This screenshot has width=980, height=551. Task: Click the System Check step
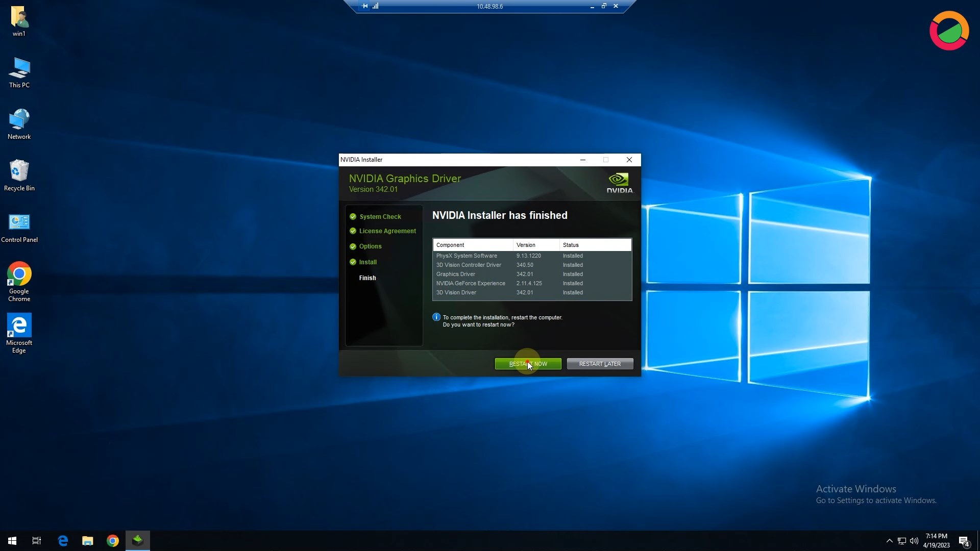coord(380,216)
